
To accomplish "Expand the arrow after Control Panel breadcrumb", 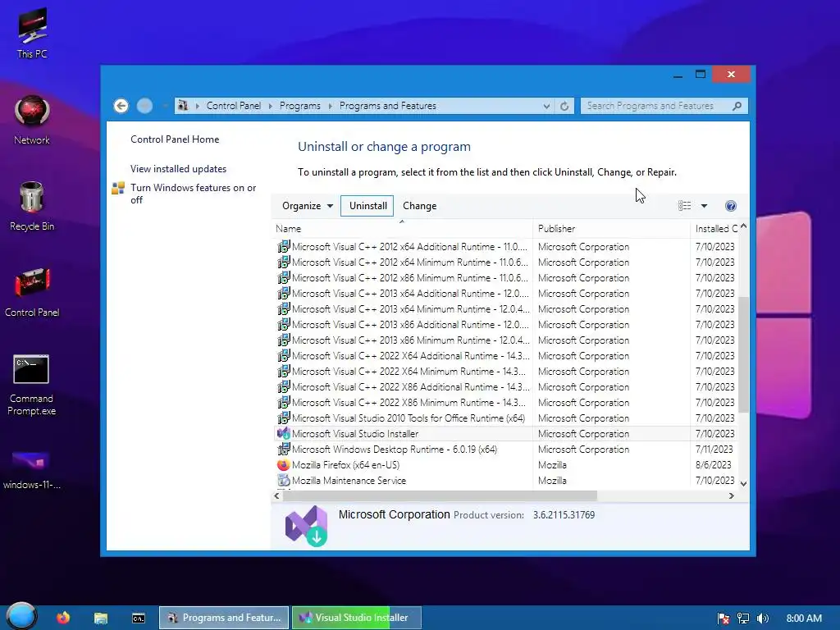I will click(270, 106).
